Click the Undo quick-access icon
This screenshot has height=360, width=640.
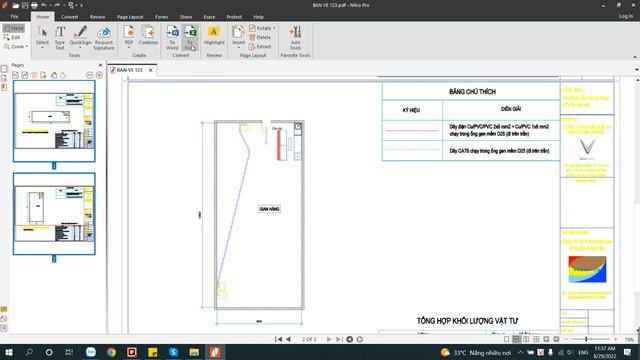click(44, 5)
